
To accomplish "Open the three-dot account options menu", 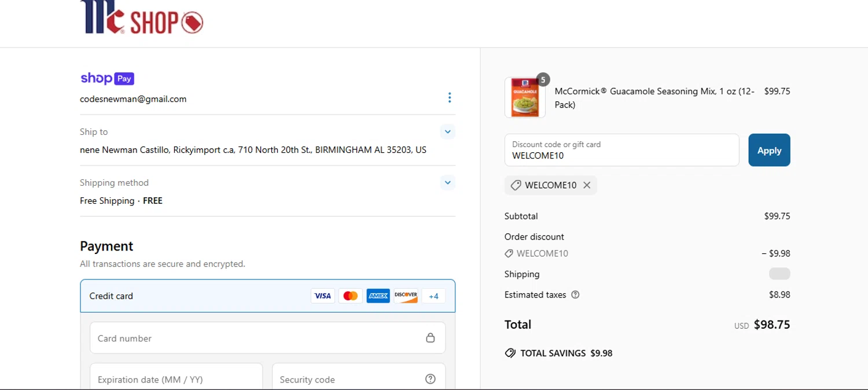I will pyautogui.click(x=449, y=98).
